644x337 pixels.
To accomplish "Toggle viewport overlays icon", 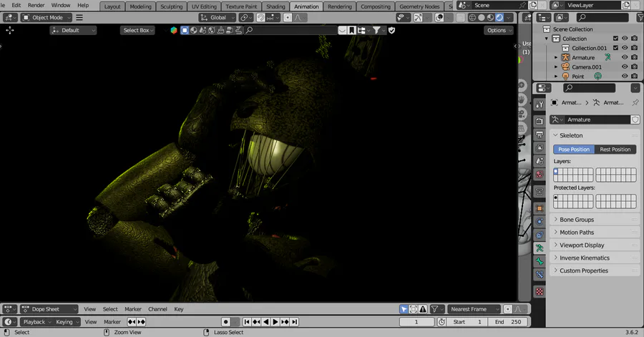I will (439, 18).
